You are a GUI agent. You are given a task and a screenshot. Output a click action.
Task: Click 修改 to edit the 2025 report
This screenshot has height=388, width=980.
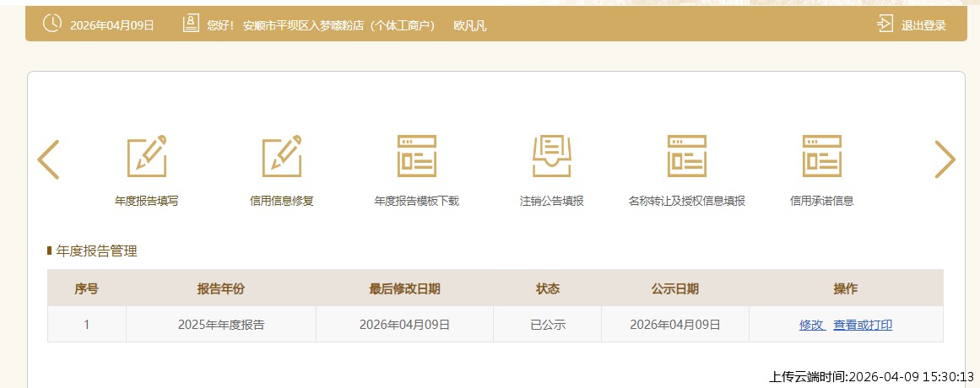811,325
